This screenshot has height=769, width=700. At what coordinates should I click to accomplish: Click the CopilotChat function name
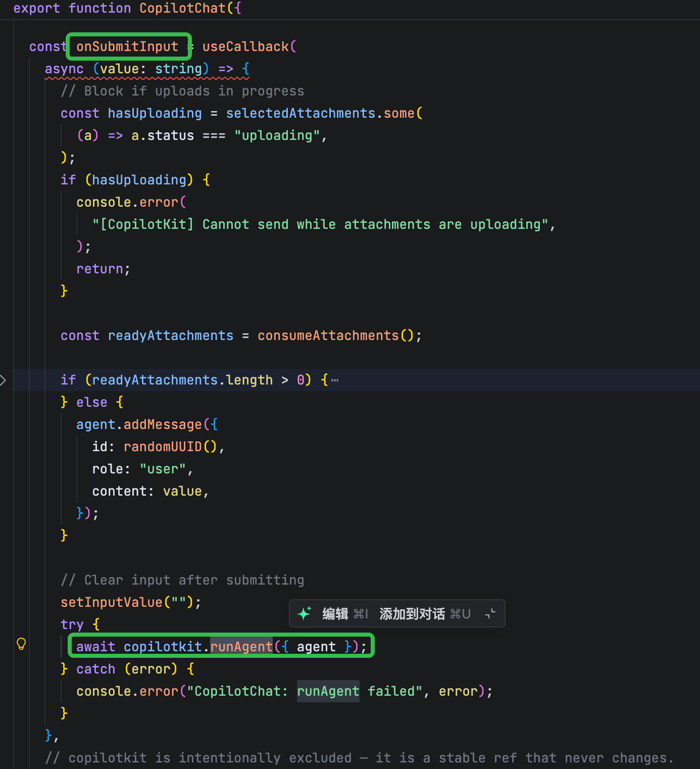pyautogui.click(x=183, y=8)
